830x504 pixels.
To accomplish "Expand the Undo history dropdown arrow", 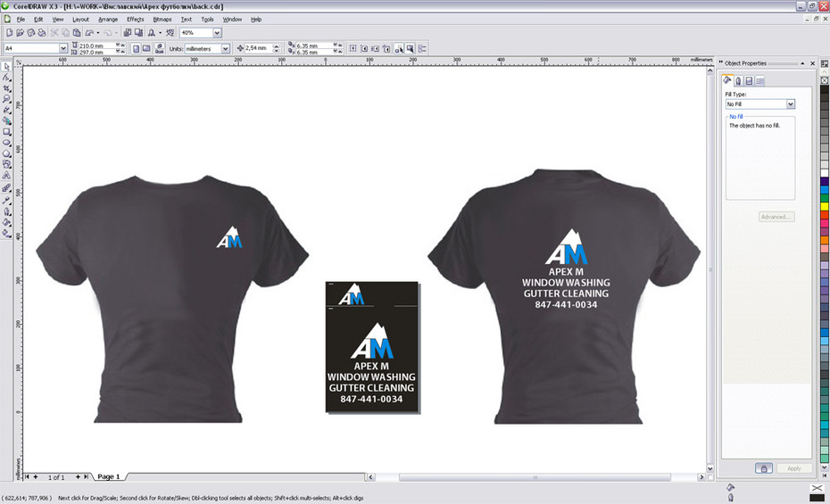I will (98, 33).
